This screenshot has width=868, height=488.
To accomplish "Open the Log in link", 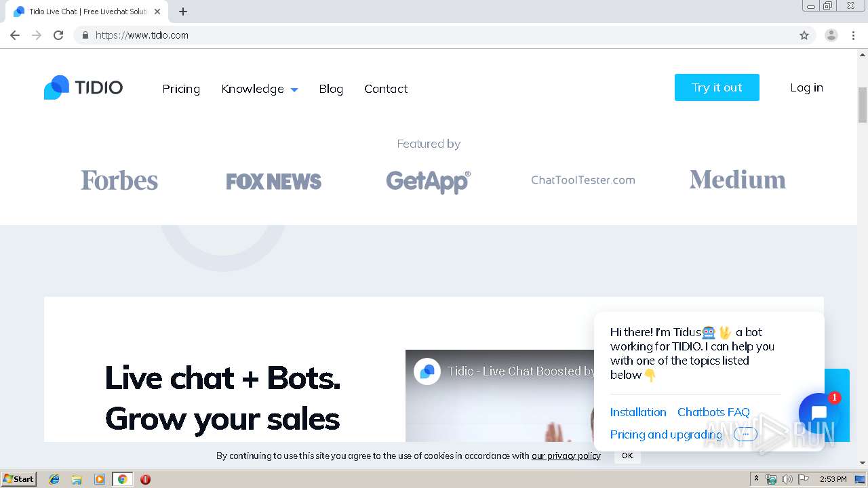I will [x=806, y=87].
